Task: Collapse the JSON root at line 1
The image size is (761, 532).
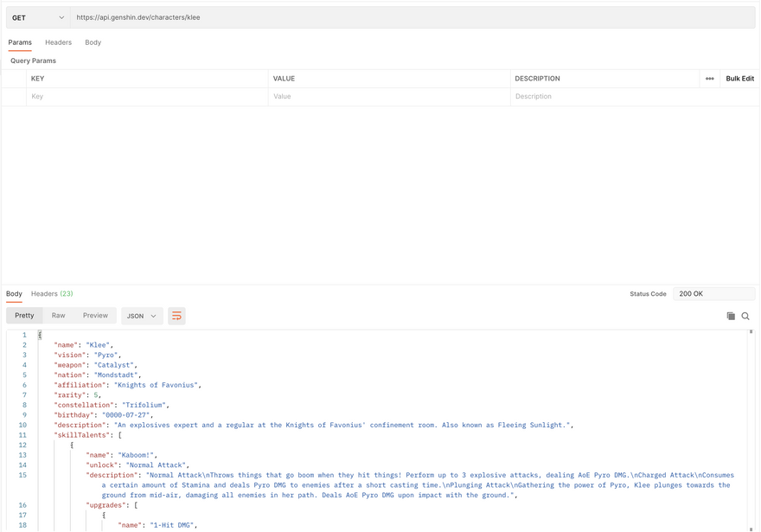Action: click(x=40, y=335)
